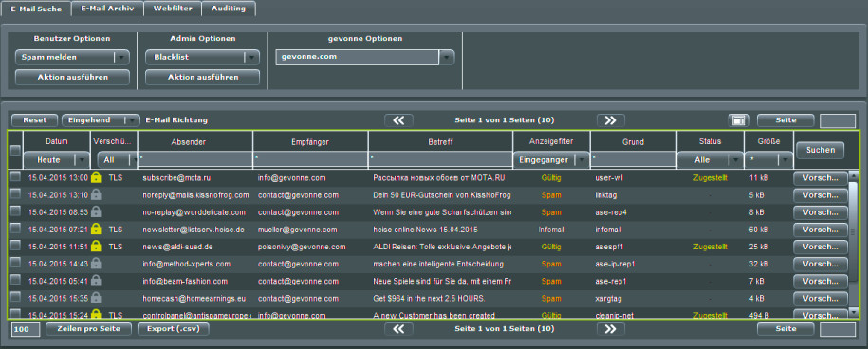Click the gray lock icon for noreply@mails.kissnofrog.com

click(x=97, y=194)
